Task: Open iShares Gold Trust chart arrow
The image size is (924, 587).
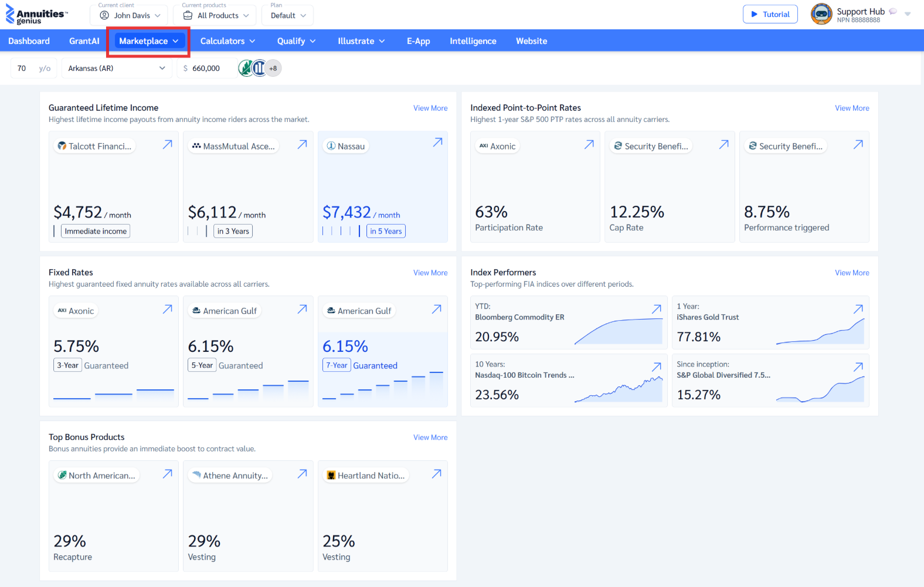Action: tap(858, 309)
